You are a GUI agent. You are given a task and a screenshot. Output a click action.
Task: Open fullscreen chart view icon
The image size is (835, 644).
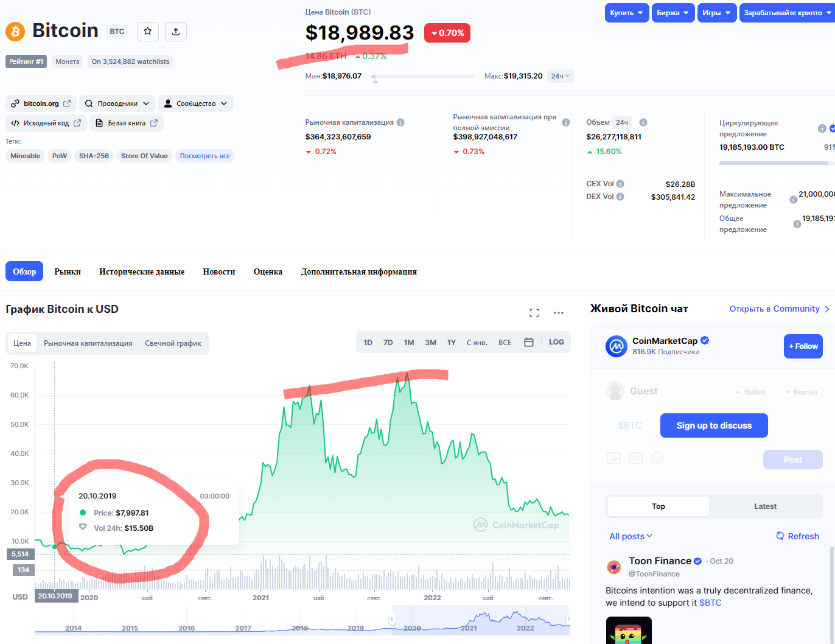pyautogui.click(x=534, y=313)
